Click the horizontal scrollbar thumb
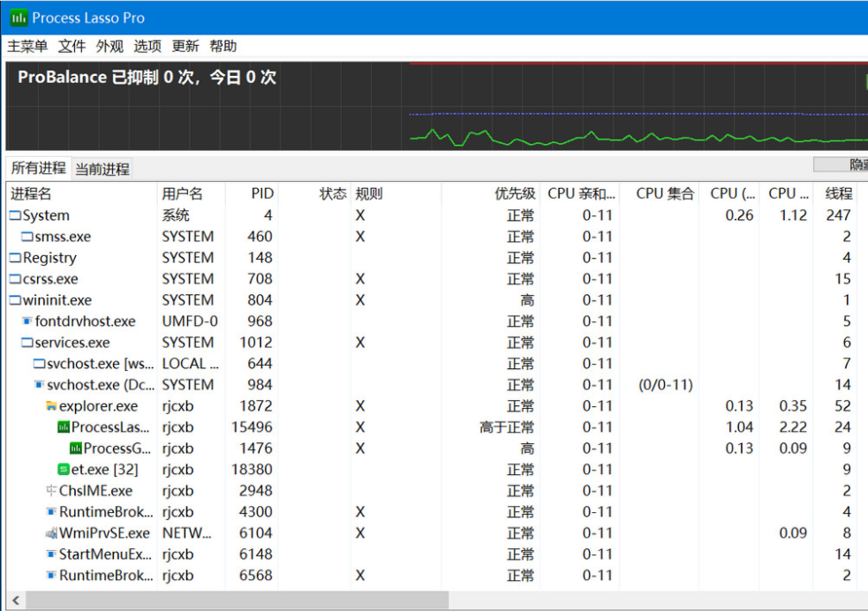This screenshot has height=611, width=868. pyautogui.click(x=238, y=600)
